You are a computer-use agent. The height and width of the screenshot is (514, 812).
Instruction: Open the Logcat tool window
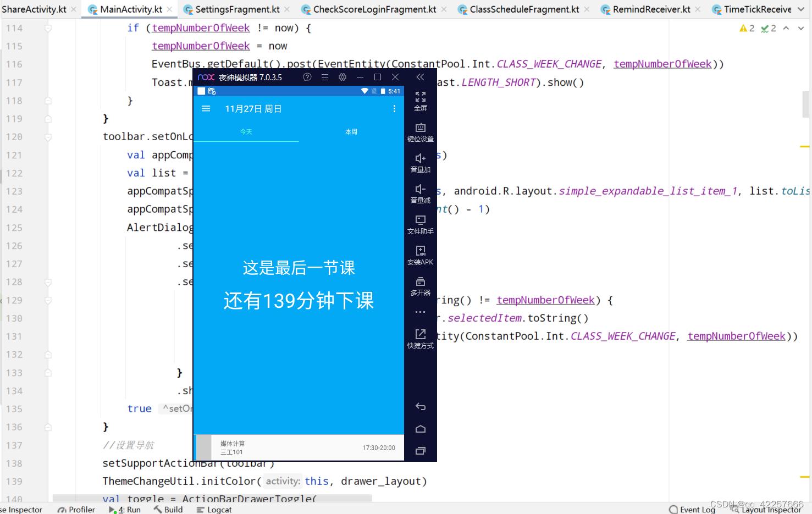click(x=214, y=510)
